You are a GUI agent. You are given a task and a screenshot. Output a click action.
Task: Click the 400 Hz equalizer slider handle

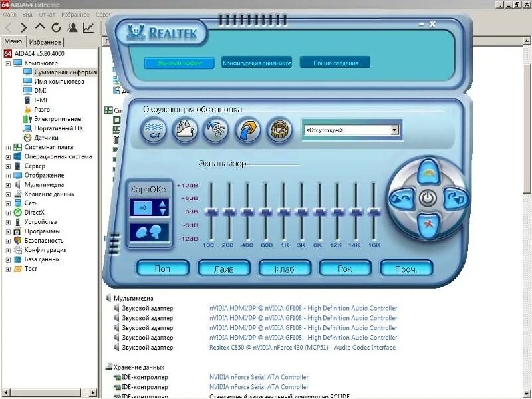247,212
